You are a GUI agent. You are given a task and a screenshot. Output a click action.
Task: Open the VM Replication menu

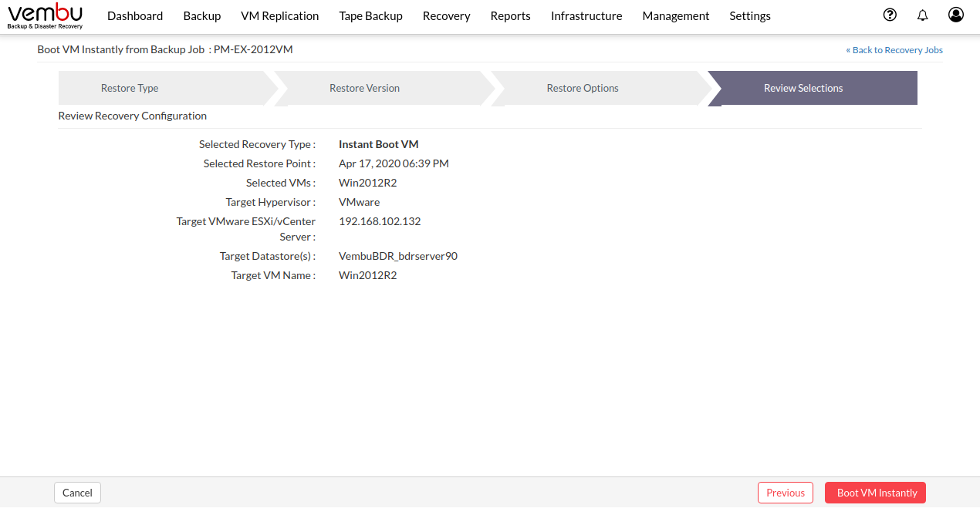coord(280,16)
